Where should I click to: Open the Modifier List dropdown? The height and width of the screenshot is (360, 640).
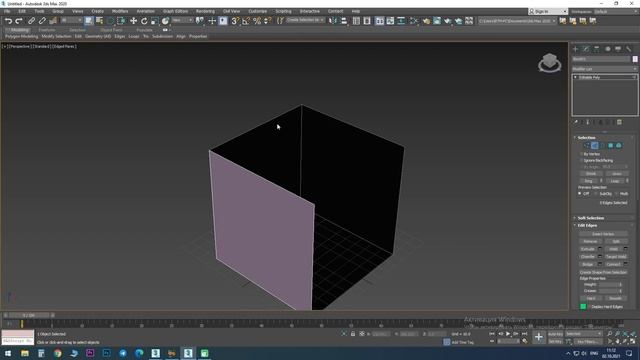coord(604,69)
